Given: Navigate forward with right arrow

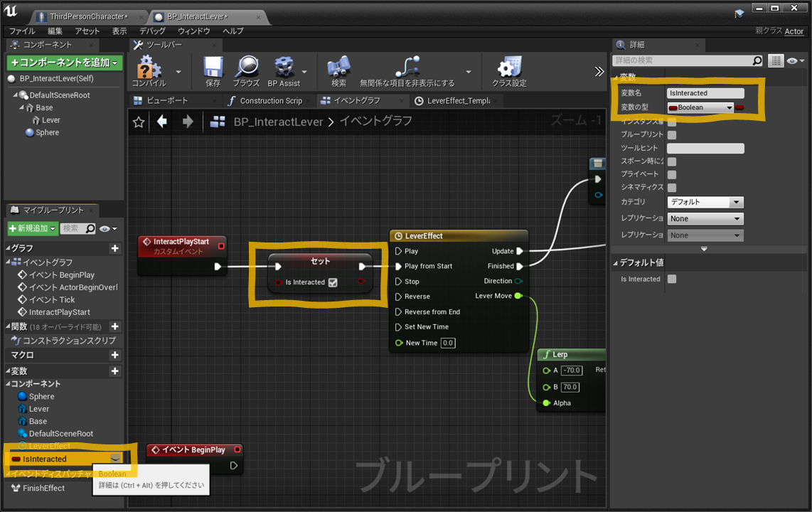Looking at the screenshot, I should tap(188, 122).
